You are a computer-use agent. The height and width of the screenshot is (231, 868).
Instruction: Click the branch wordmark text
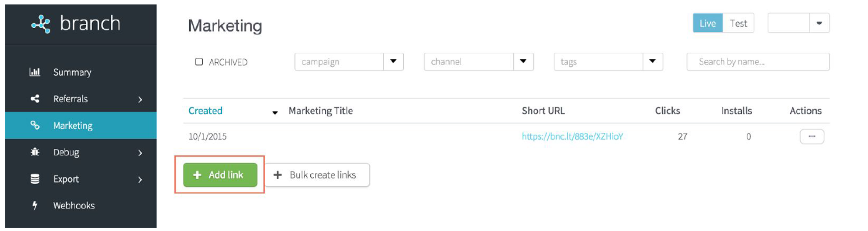[90, 23]
